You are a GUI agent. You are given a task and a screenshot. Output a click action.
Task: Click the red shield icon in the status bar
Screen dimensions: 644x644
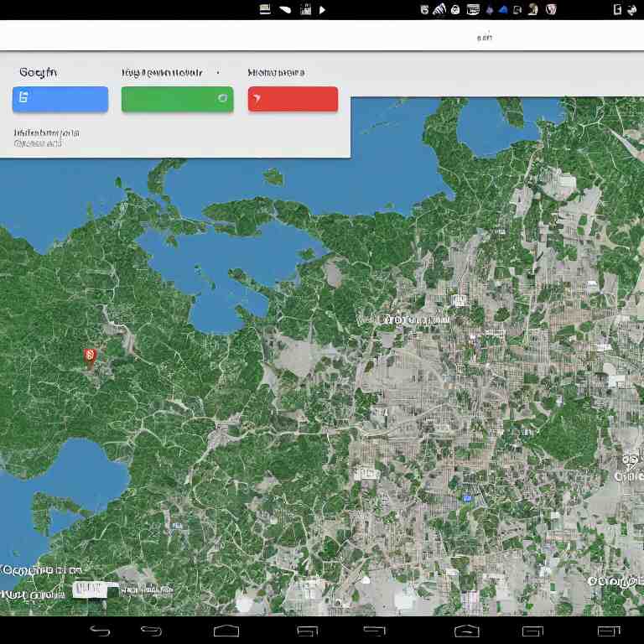[551, 9]
